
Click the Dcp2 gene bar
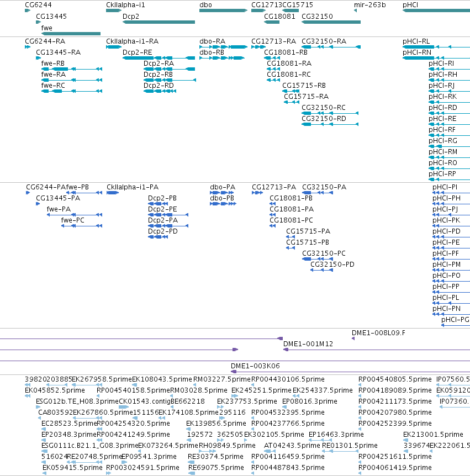[x=159, y=22]
